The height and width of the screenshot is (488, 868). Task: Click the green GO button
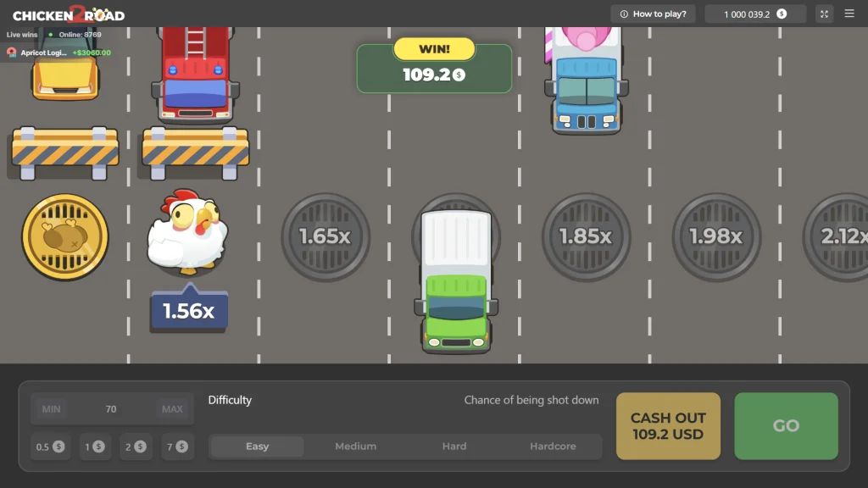tap(786, 426)
